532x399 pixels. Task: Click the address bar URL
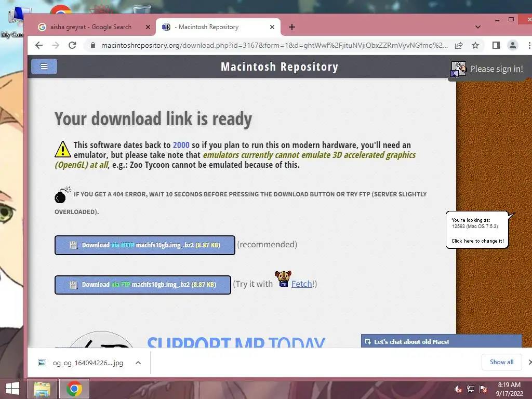click(x=274, y=45)
